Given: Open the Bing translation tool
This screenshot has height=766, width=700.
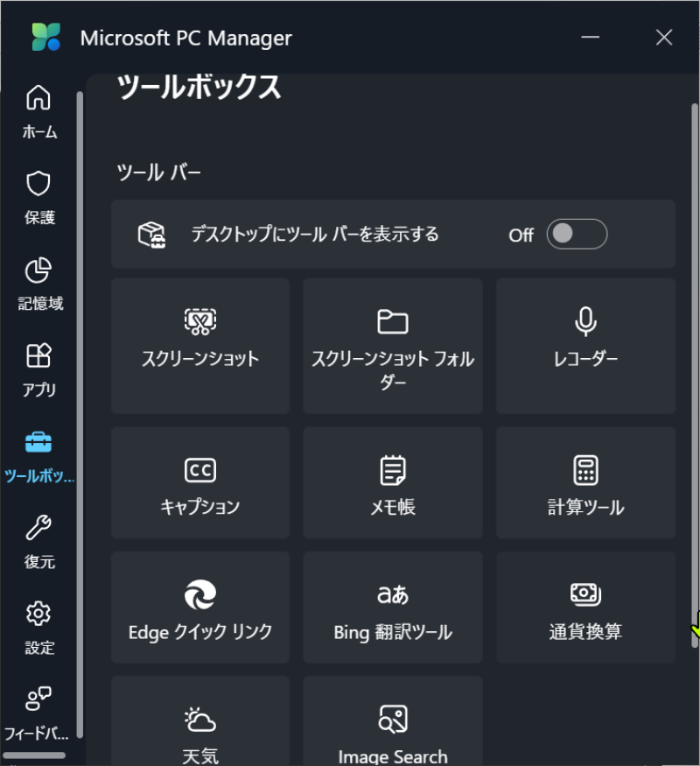Looking at the screenshot, I should click(393, 608).
